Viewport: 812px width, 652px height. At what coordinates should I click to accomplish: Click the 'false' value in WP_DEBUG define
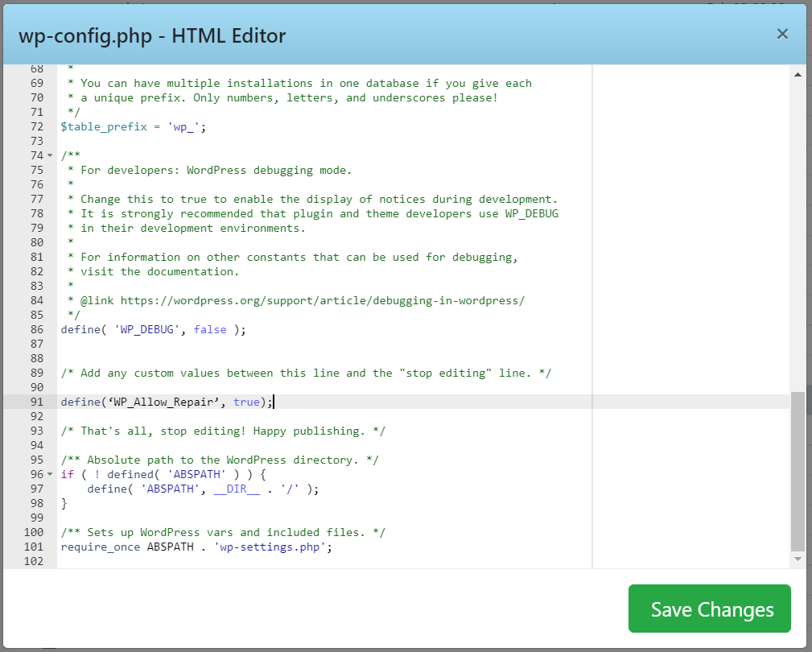[x=210, y=329]
